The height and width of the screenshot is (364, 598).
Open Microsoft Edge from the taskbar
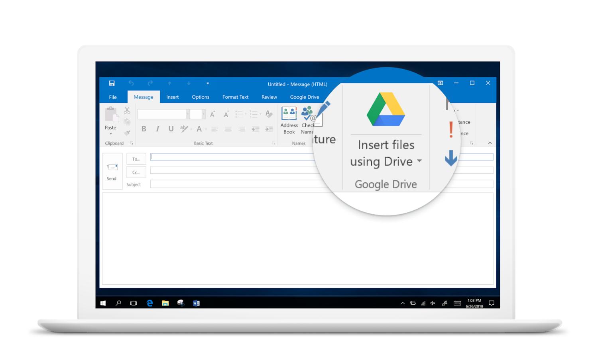click(149, 303)
